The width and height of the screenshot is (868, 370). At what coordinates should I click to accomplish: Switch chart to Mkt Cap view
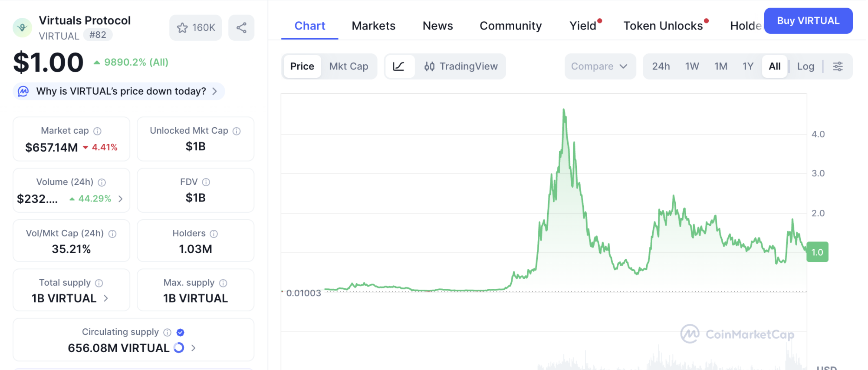[x=349, y=66]
